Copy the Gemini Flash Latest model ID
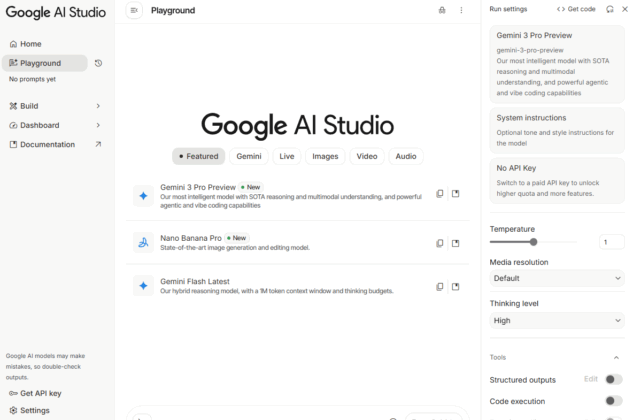 (x=439, y=286)
